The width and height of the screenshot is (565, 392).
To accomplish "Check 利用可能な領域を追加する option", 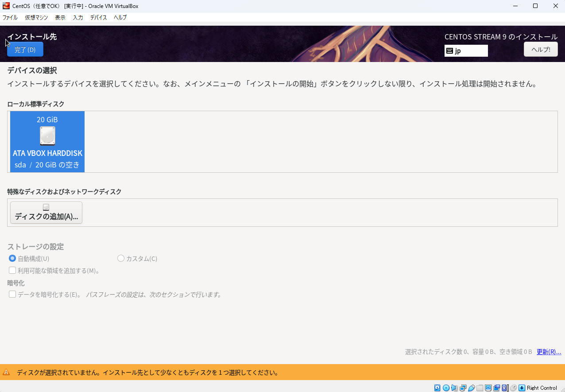I will click(x=12, y=270).
